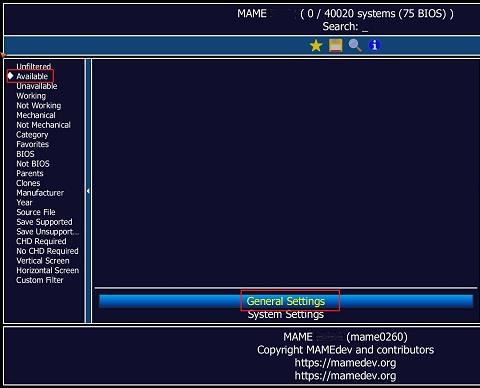The image size is (480, 388).
Task: Open the Category filter
Action: point(32,135)
